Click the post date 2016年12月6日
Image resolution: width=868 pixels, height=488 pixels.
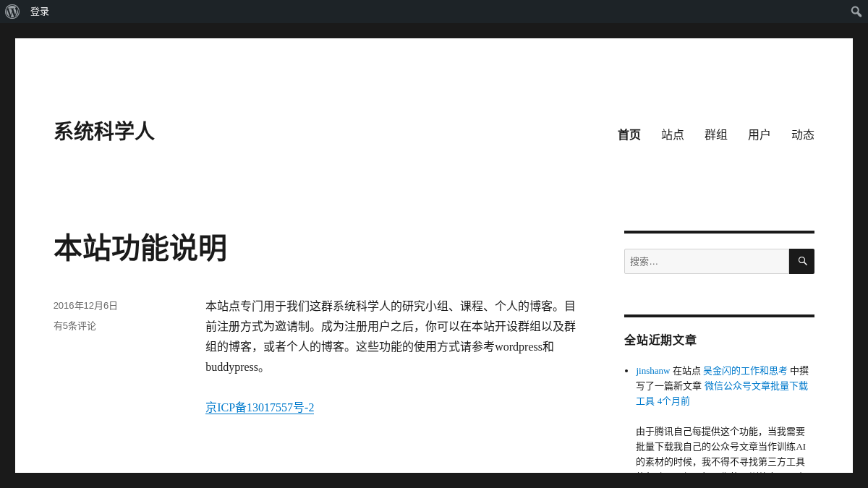point(85,306)
